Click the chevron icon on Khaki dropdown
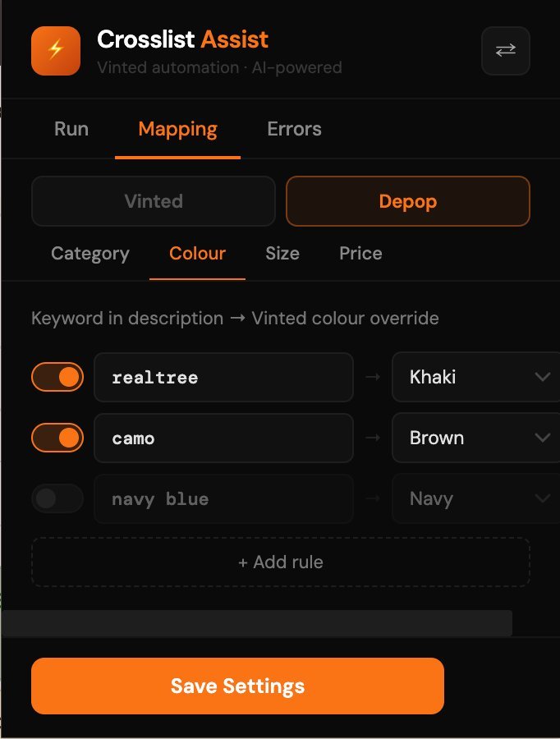Screen dimensions: 560x739 [x=543, y=377]
